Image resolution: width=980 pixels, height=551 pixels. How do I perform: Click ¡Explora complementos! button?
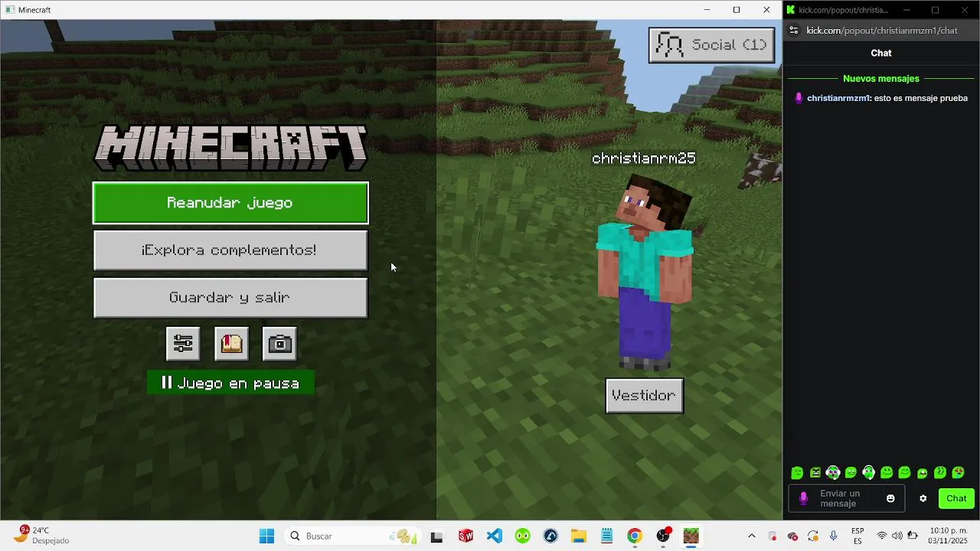click(230, 250)
